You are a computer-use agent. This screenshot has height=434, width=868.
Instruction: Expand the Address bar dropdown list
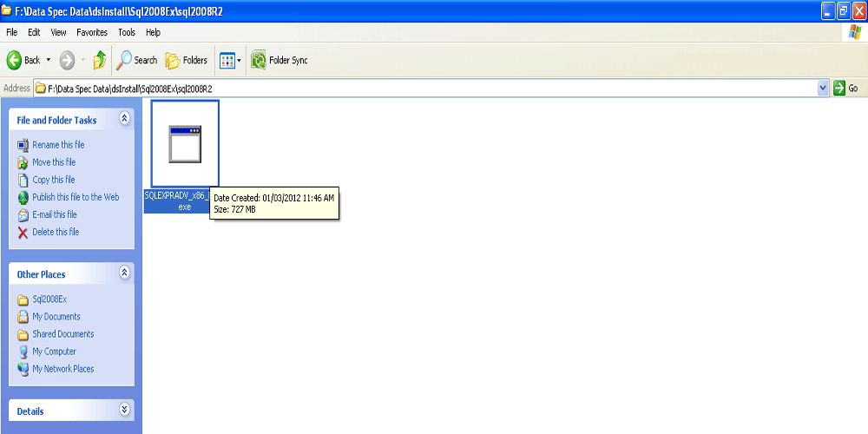pos(823,88)
